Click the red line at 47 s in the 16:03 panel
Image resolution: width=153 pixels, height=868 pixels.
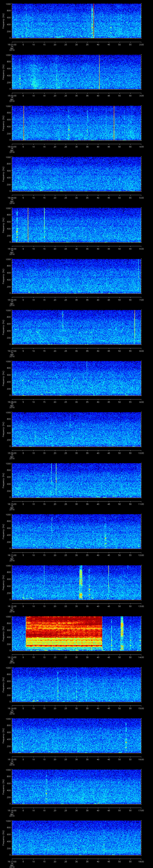pyautogui.click(x=114, y=123)
